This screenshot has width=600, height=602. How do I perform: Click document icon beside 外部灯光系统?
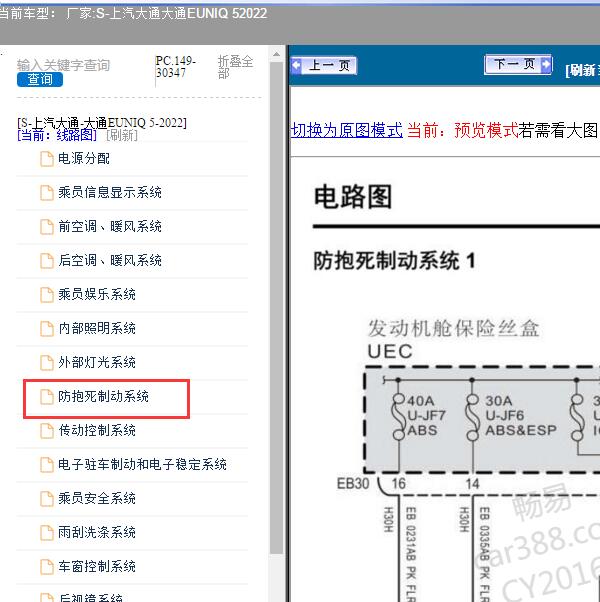click(x=47, y=363)
